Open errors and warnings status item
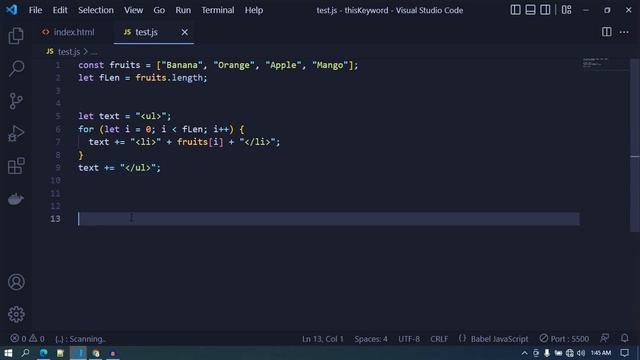 [27, 338]
